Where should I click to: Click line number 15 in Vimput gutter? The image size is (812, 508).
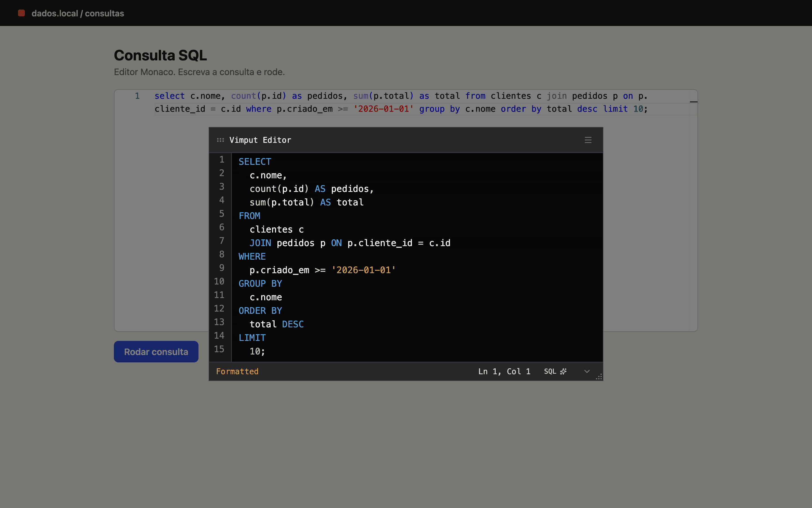219,349
